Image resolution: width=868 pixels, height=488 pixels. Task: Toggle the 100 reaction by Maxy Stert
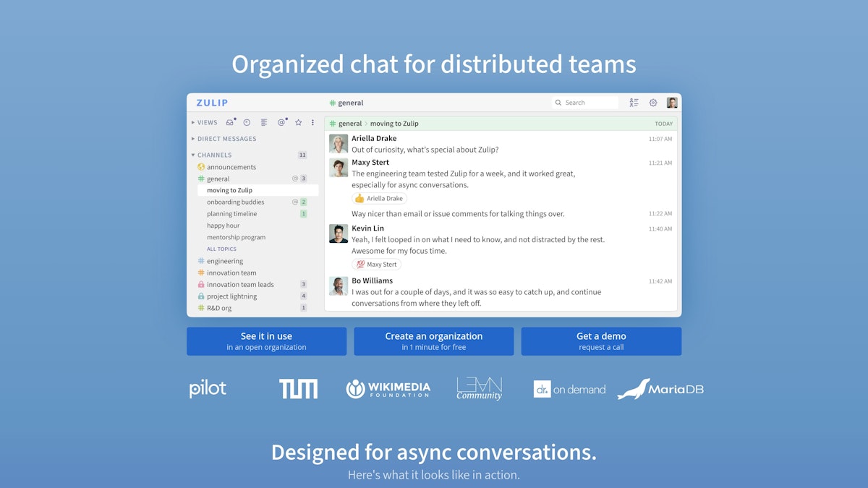(x=377, y=265)
